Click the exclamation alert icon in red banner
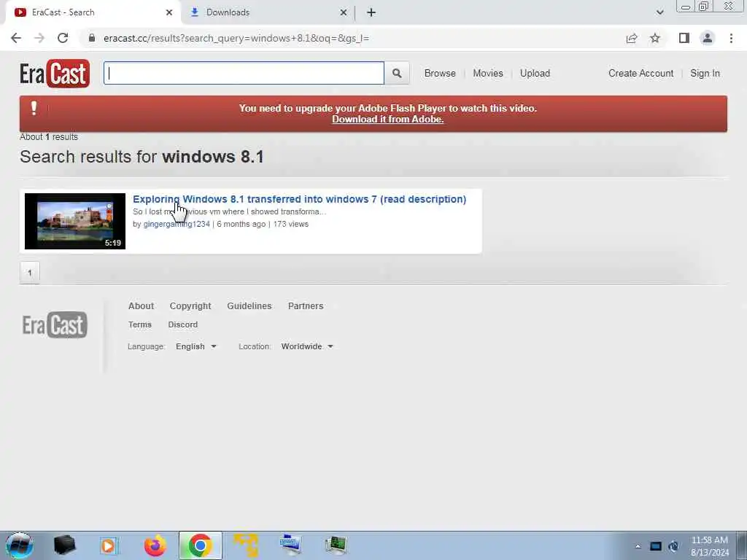This screenshot has height=560, width=747. point(34,108)
